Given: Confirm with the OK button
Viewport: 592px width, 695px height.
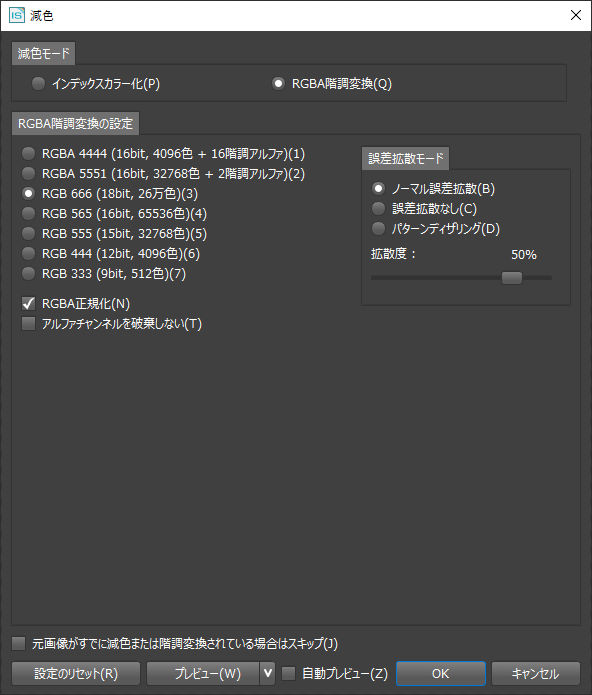Looking at the screenshot, I should point(441,674).
